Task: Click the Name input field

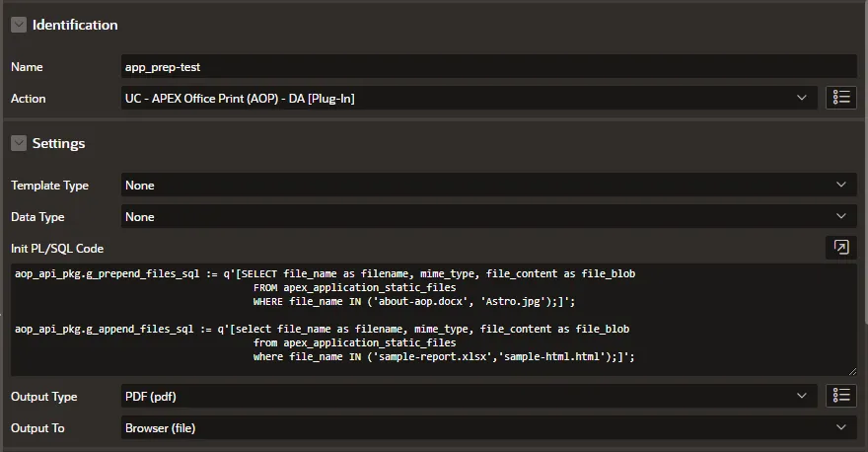Action: [x=489, y=66]
